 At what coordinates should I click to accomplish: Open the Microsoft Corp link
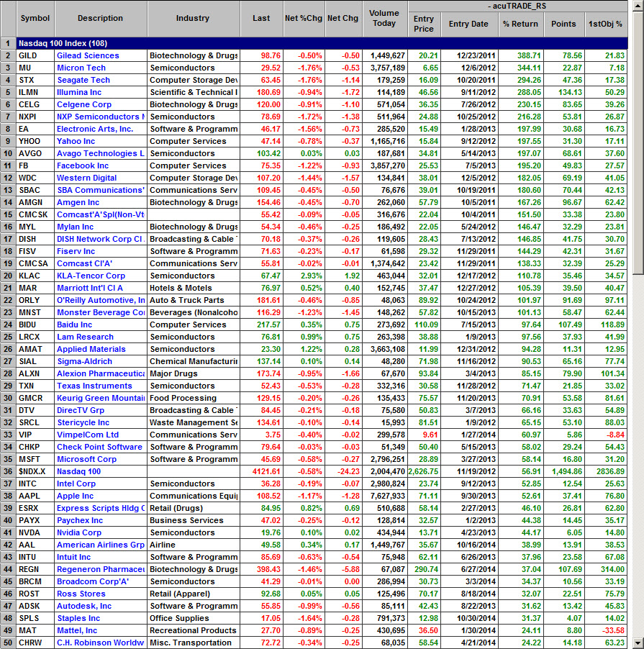coord(86,460)
